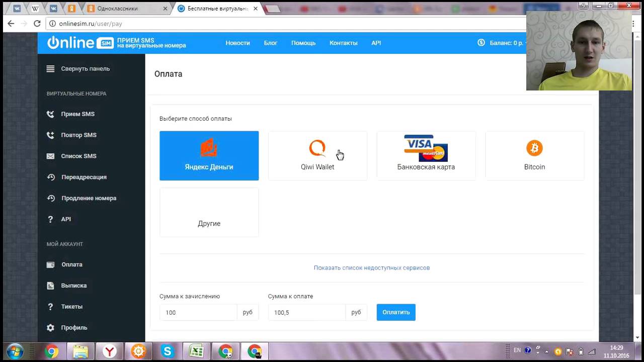
Task: Open Профиль settings in the sidebar
Action: [74, 328]
